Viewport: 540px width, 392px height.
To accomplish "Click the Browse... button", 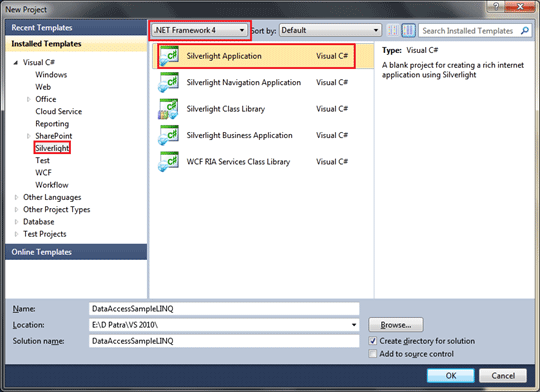I will click(396, 325).
